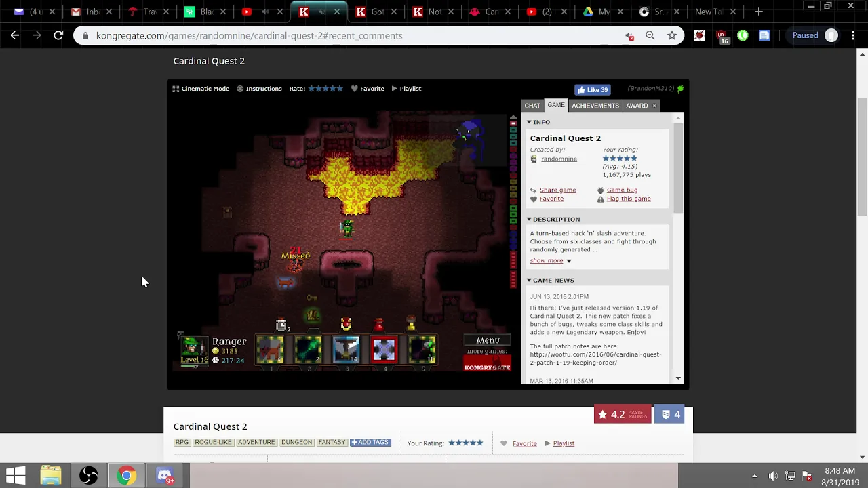Open the in-game Menu button

488,340
